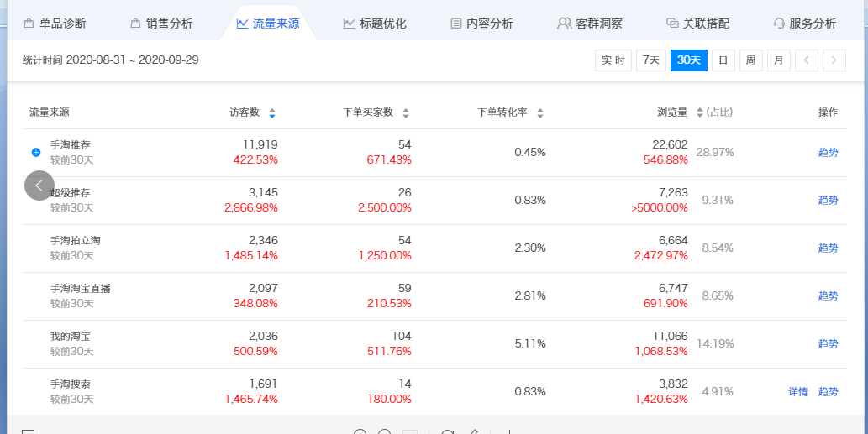
Task: Switch to 客群洞察 tab
Action: 590,24
